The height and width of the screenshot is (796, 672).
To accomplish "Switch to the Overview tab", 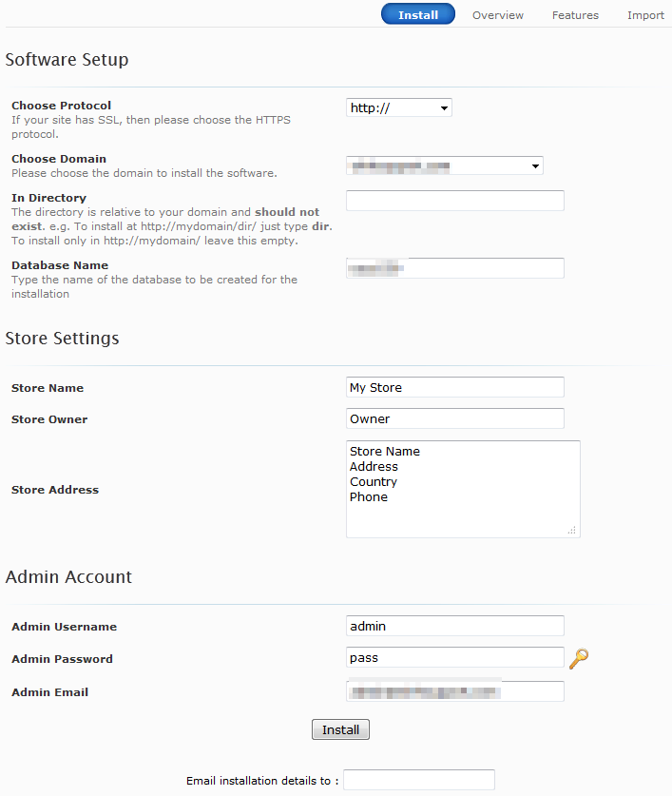I will [x=498, y=15].
